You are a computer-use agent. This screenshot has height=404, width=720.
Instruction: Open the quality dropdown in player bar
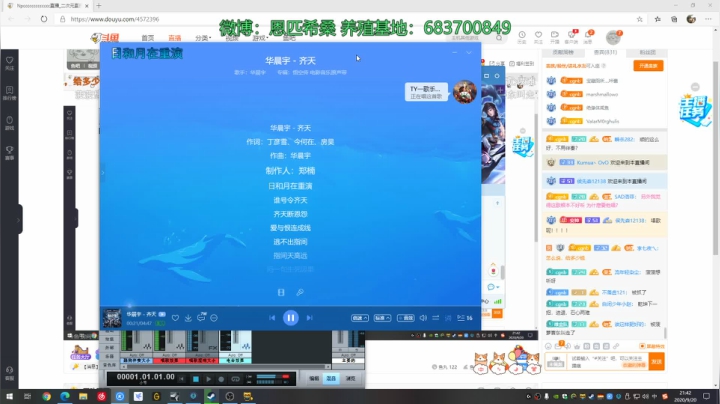coord(382,318)
